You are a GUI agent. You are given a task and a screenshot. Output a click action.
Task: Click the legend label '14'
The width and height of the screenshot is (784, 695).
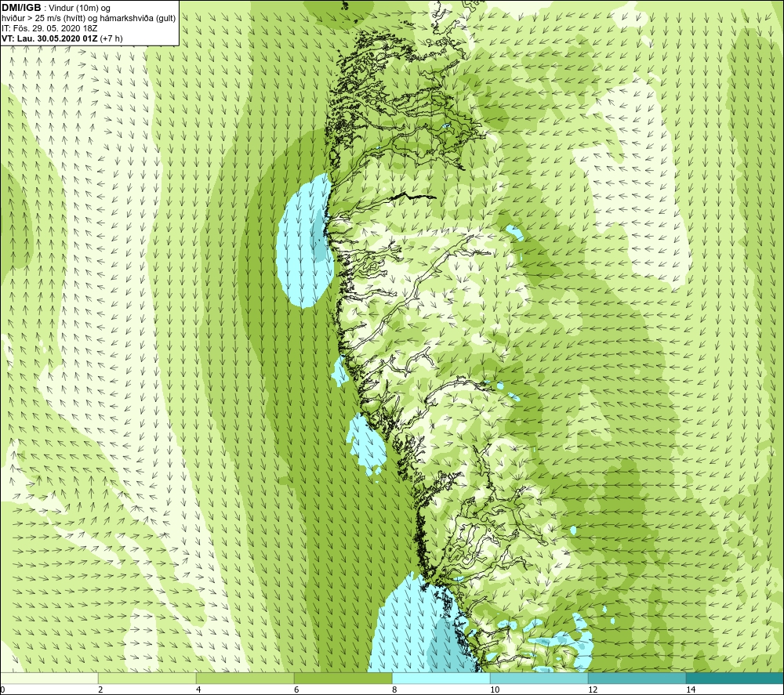[691, 690]
